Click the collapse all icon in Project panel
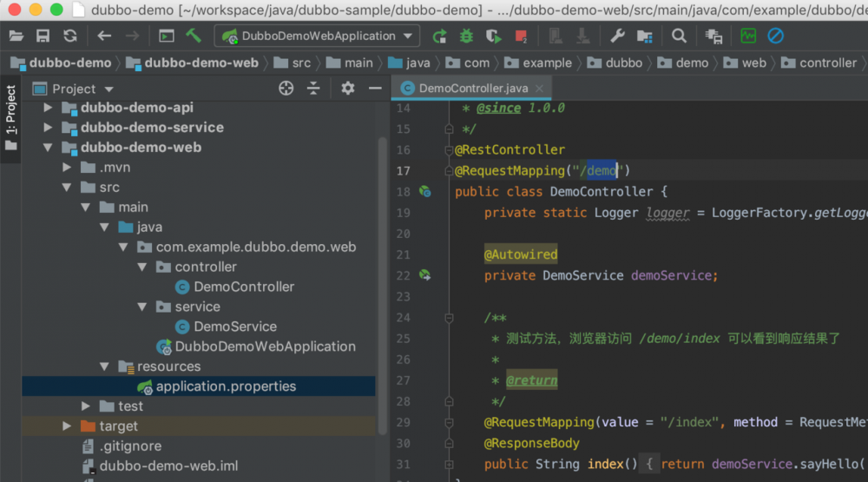 (313, 89)
